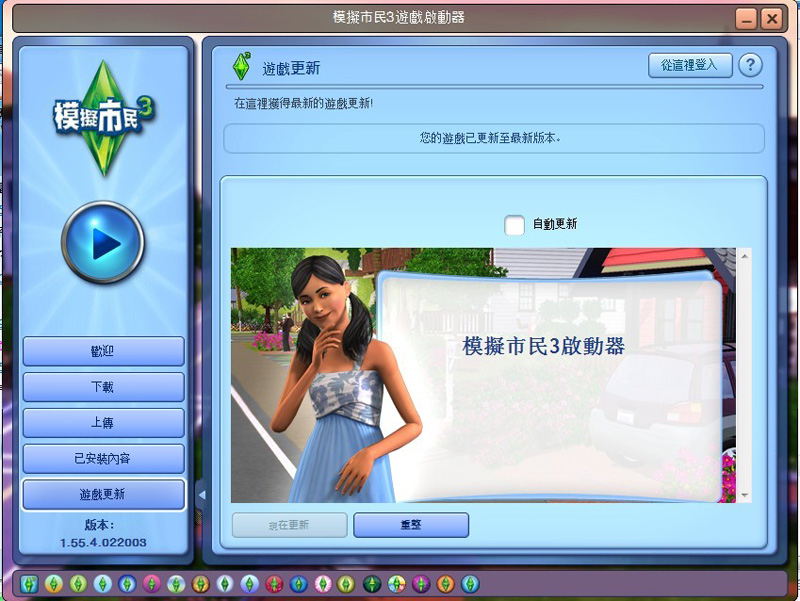Select the multicolored pack icon in bottom bar
800x601 pixels.
click(396, 584)
